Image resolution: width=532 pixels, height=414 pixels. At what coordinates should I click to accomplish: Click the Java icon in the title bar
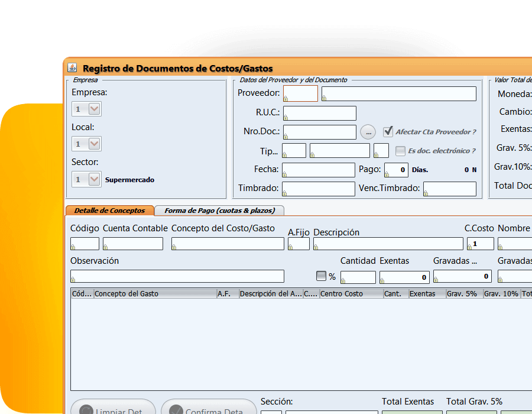(x=72, y=68)
